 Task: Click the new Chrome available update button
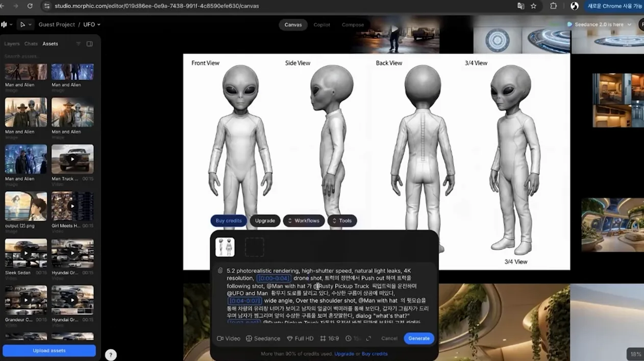click(614, 6)
